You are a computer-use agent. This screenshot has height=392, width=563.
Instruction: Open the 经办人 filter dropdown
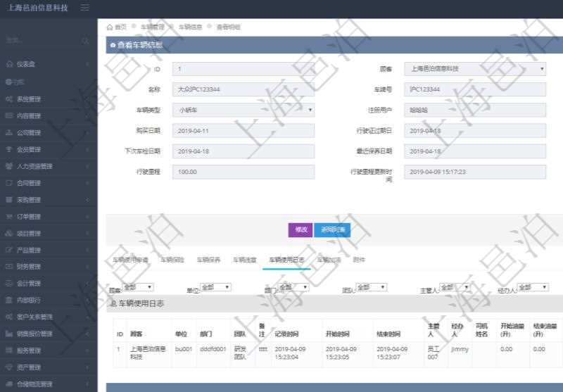click(x=532, y=287)
